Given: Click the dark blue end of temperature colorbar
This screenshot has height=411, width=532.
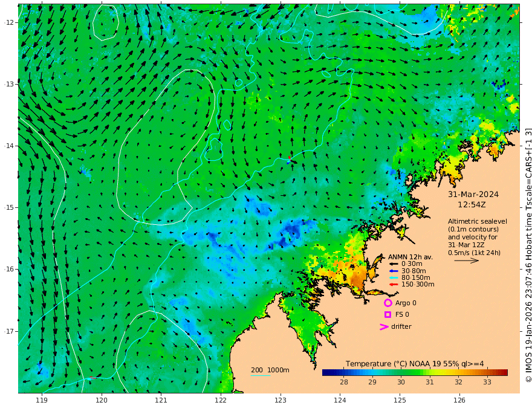Looking at the screenshot, I should (326, 373).
